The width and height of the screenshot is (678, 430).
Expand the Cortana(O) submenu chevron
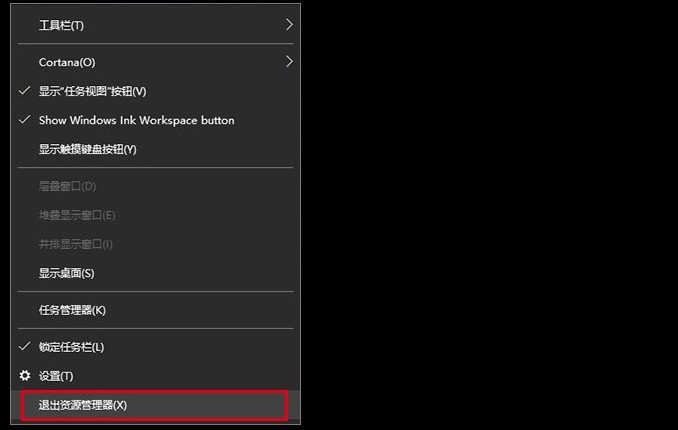coord(289,62)
